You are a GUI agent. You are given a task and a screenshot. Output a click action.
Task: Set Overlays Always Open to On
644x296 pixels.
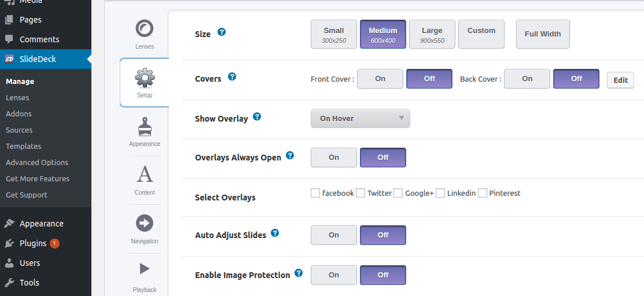[333, 158]
